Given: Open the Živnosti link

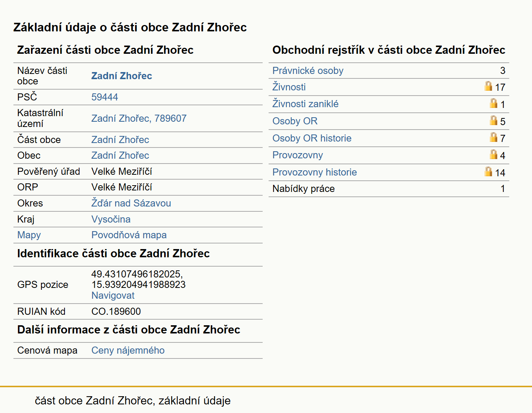Looking at the screenshot, I should (289, 87).
